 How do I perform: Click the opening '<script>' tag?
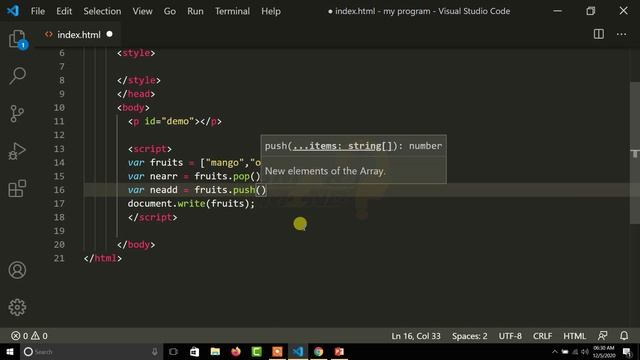tap(150, 149)
